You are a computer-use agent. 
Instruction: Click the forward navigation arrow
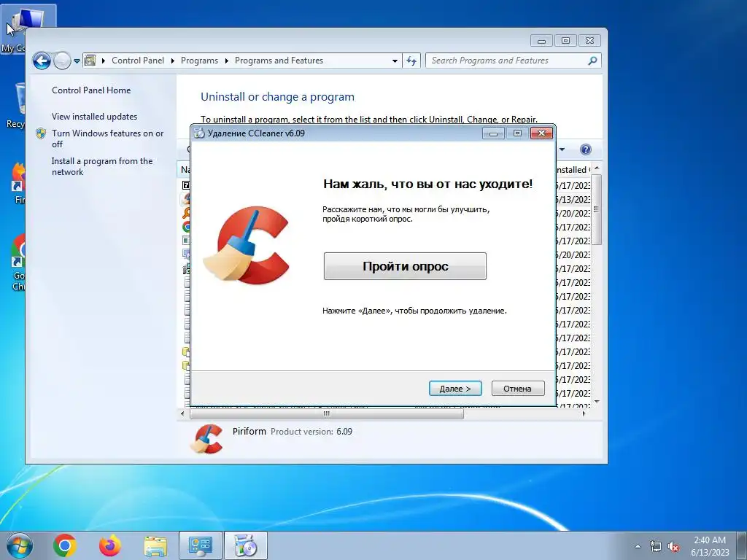click(62, 61)
